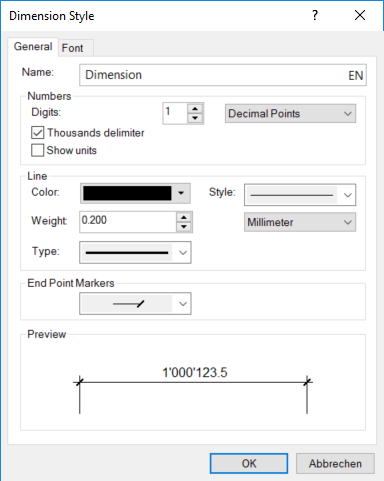Open the line Type dropdown
Viewport: 384px width, 481px height.
click(x=135, y=252)
